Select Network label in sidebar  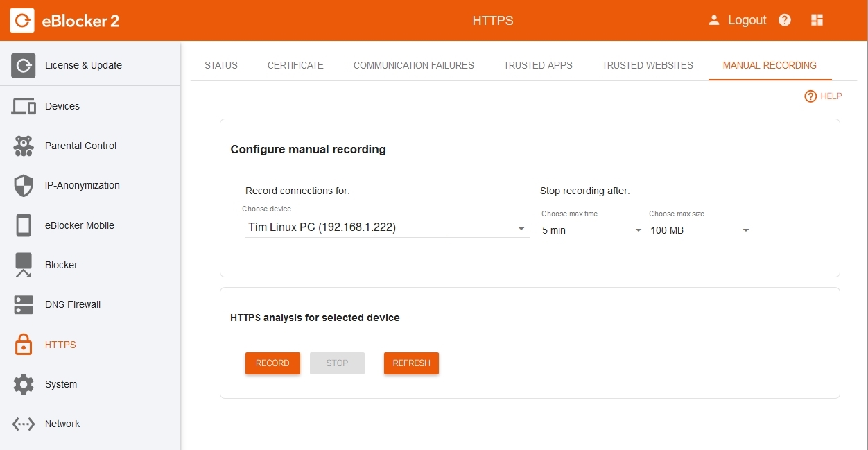click(62, 424)
